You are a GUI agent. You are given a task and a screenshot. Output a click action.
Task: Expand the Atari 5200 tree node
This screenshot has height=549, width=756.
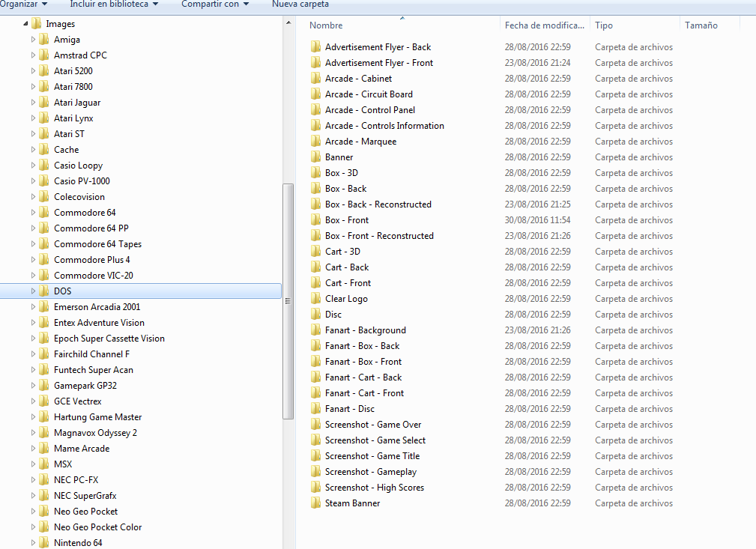coord(33,71)
